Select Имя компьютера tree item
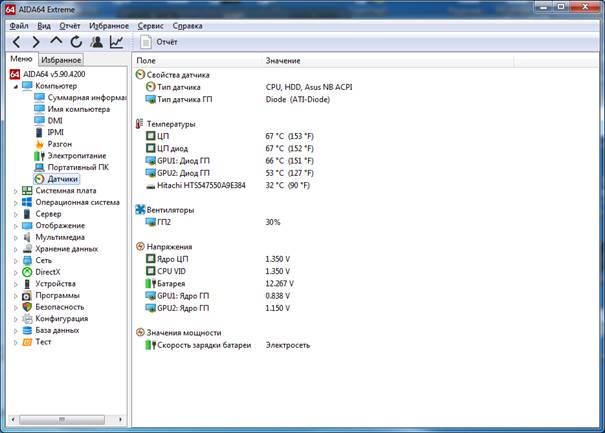 point(79,109)
